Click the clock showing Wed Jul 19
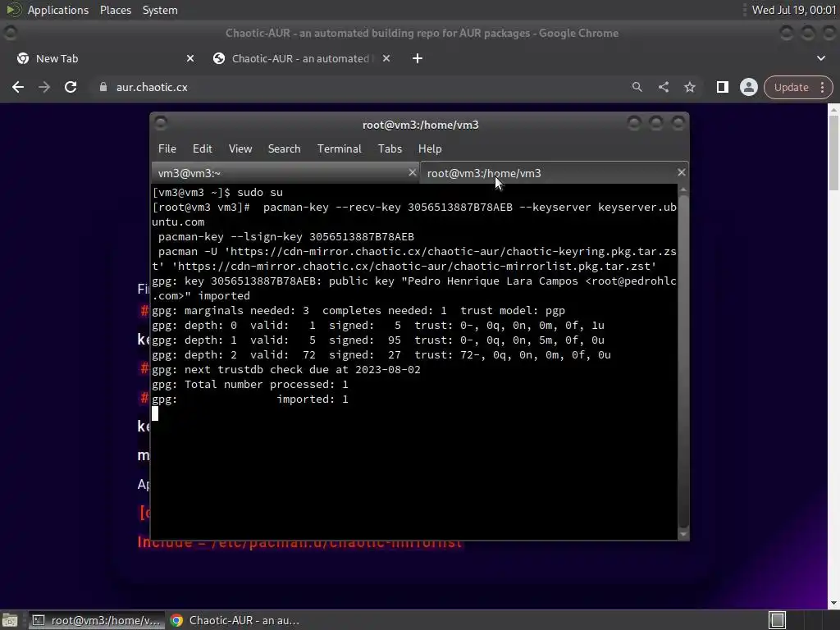This screenshot has width=840, height=630. click(x=793, y=10)
